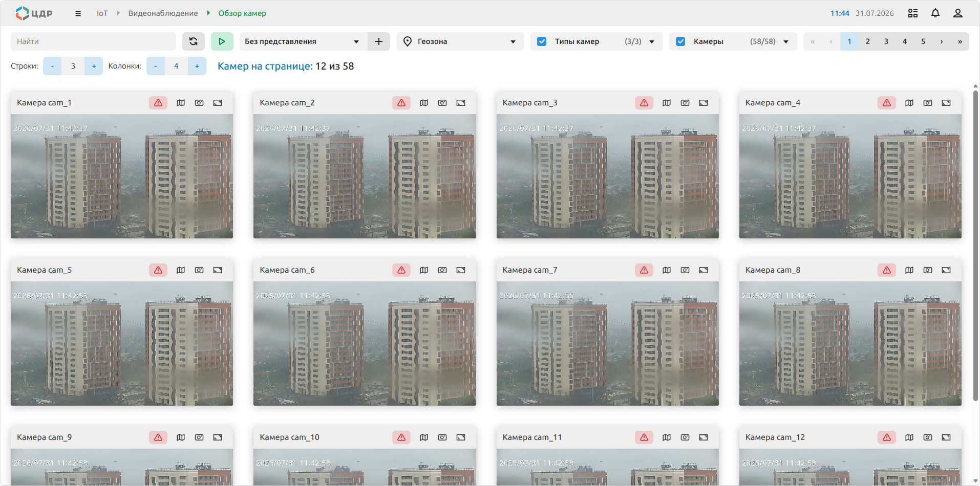The image size is (980, 486).
Task: Open the hamburger navigation menu
Action: coord(78,14)
